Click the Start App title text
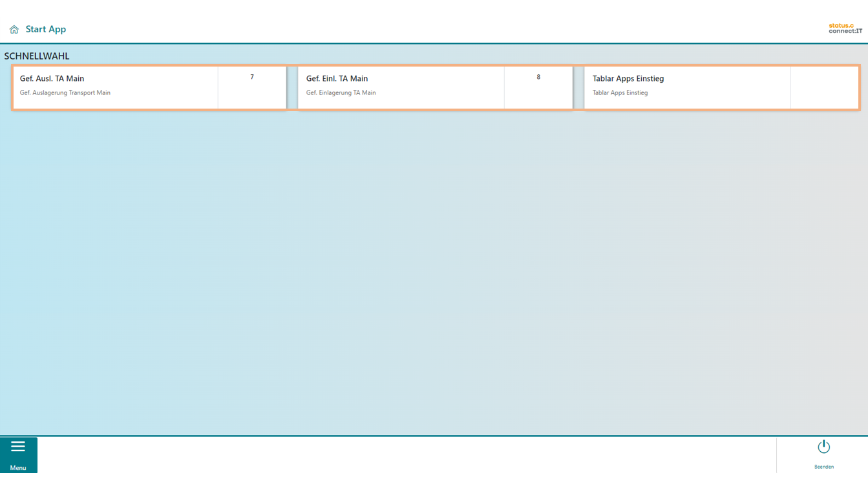Viewport: 868px width, 488px height. point(46,30)
